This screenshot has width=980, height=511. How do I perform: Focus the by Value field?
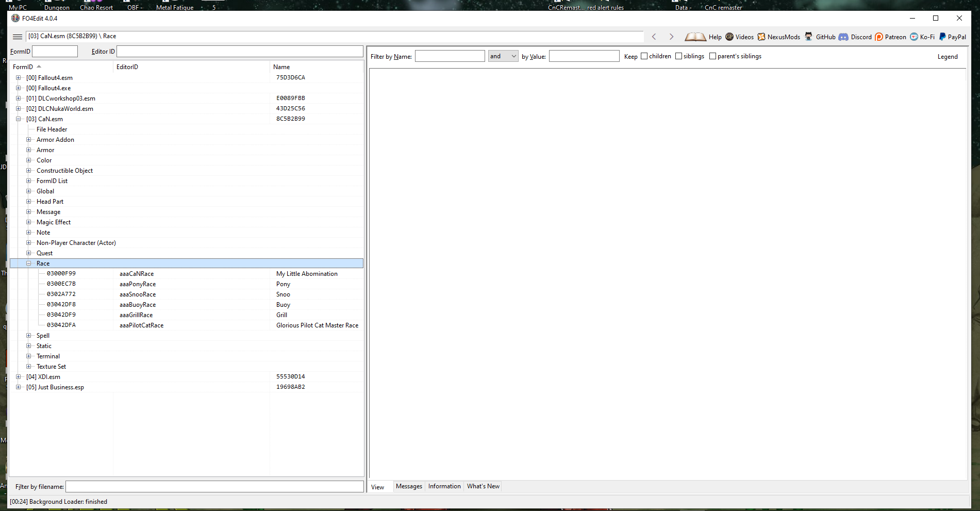(584, 56)
